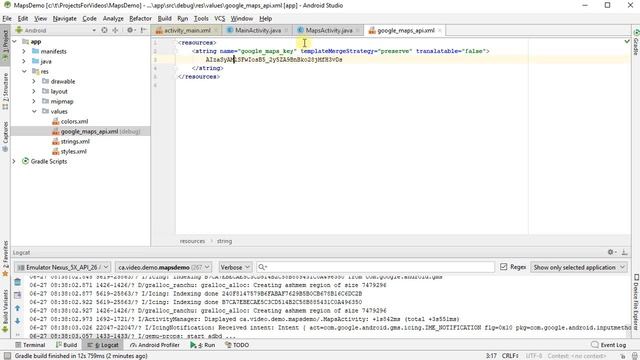Open Show only selected application filter dropdown

pyautogui.click(x=579, y=267)
